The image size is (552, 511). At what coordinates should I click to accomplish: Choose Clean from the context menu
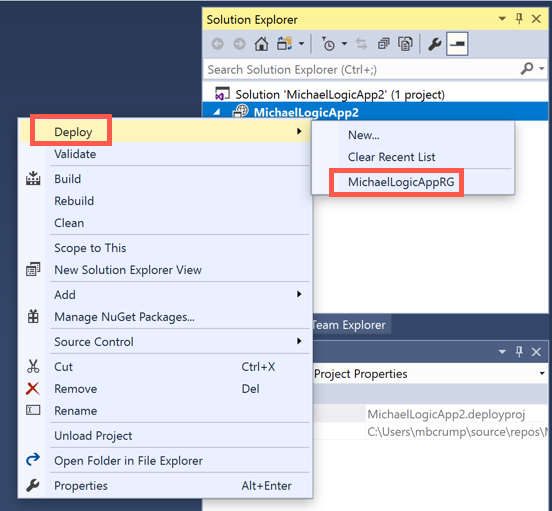(165, 223)
